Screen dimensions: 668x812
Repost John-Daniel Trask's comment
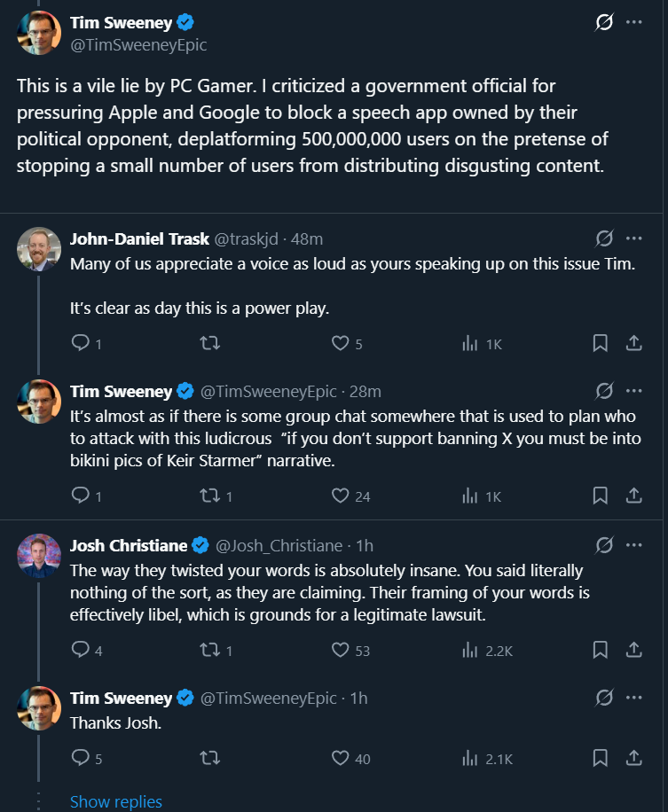pos(211,343)
